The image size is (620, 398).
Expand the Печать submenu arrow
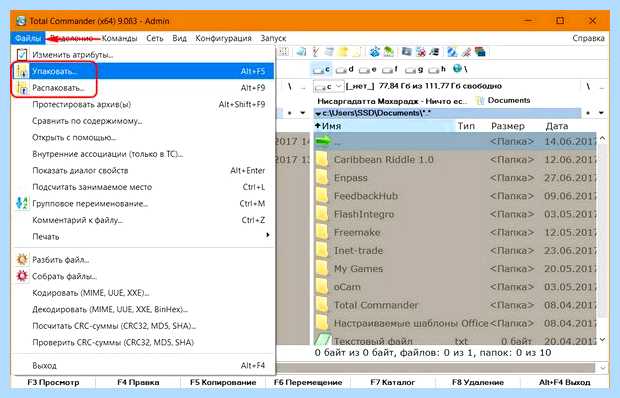click(x=268, y=235)
